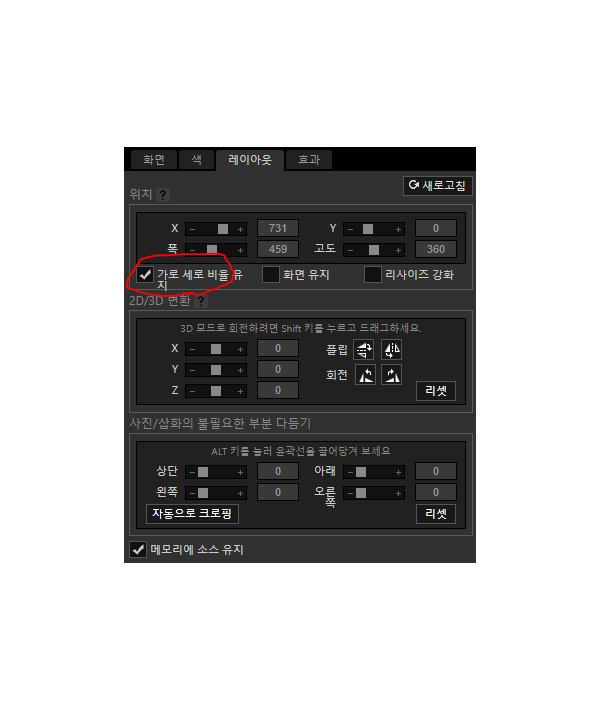
Task: Rotate right using the 회전 icon
Action: pos(392,375)
